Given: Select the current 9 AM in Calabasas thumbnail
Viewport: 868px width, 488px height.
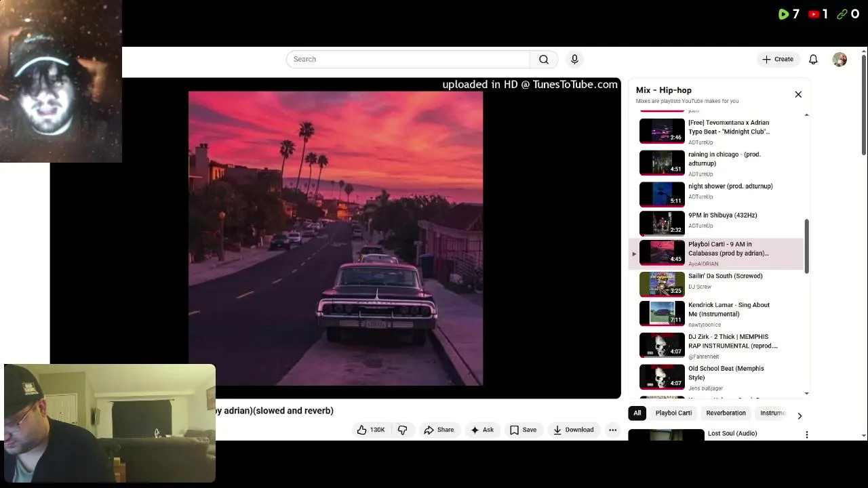Looking at the screenshot, I should click(x=662, y=252).
